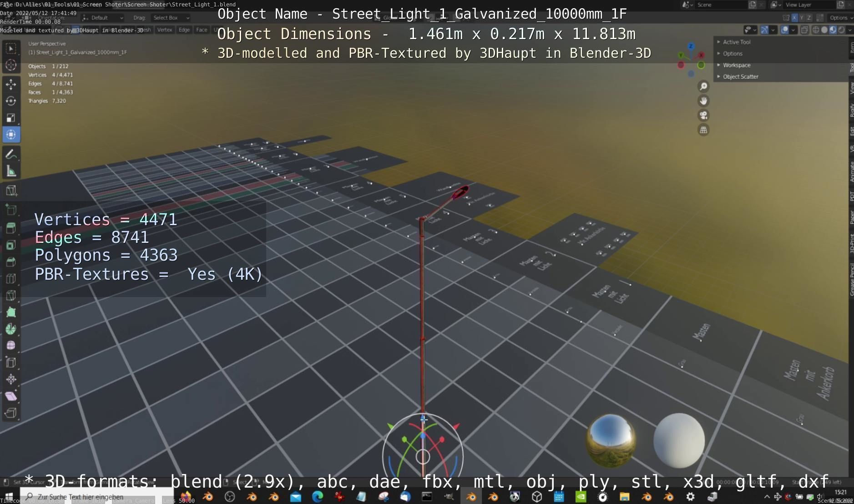Open the overlays dropdown arrow
The width and height of the screenshot is (854, 504).
[x=793, y=30]
